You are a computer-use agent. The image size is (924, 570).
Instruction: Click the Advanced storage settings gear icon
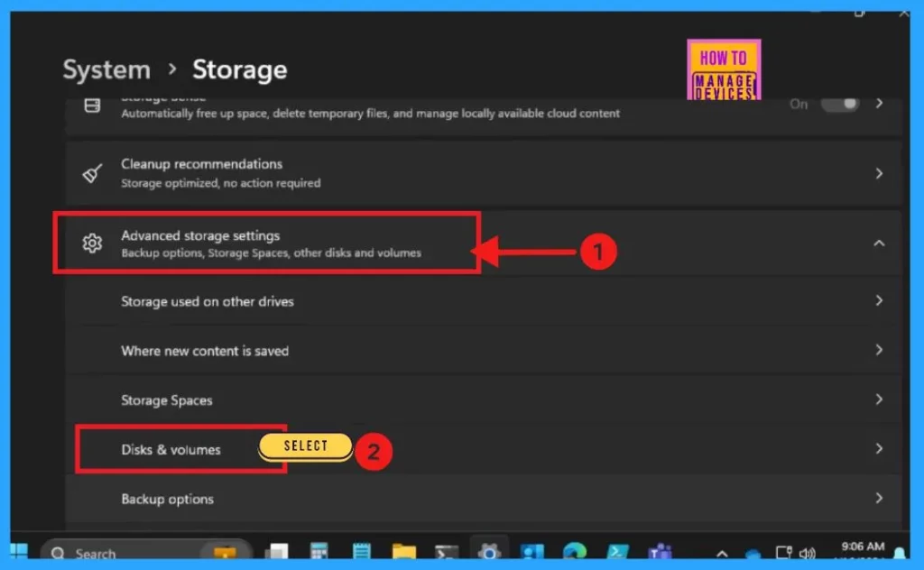92,244
